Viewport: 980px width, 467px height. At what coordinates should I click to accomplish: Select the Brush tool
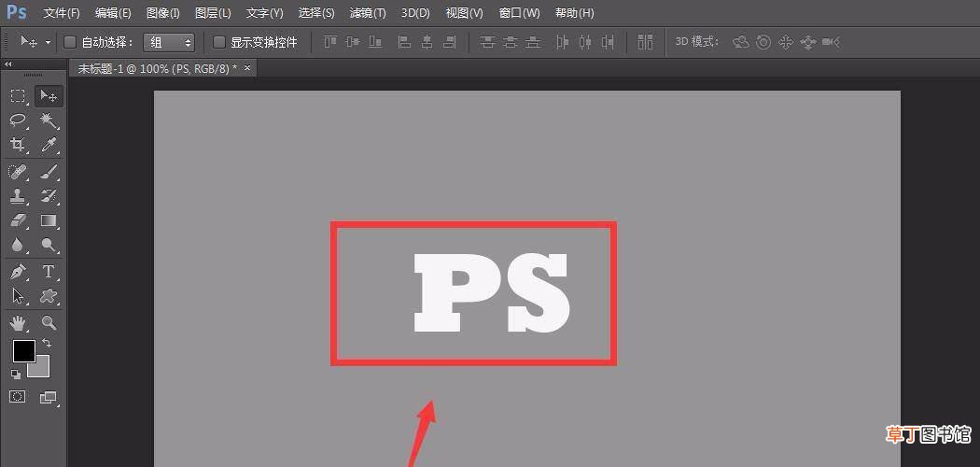[x=49, y=171]
